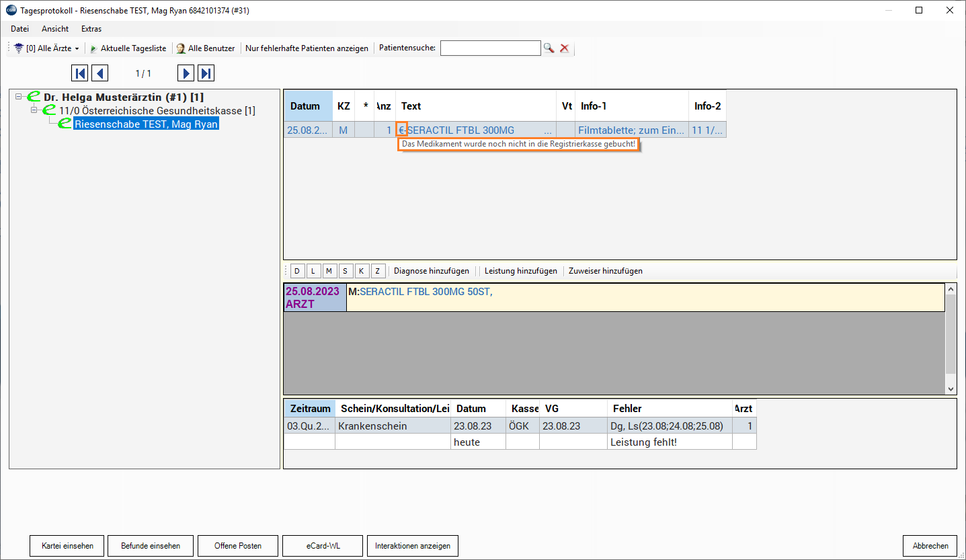Open Befunde einsehen
The height and width of the screenshot is (560, 966).
(x=151, y=546)
